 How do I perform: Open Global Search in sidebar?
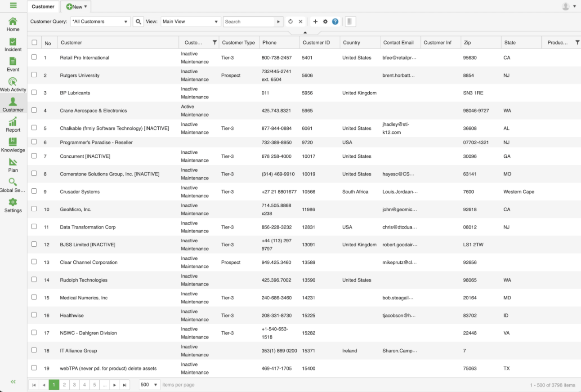[x=13, y=185]
